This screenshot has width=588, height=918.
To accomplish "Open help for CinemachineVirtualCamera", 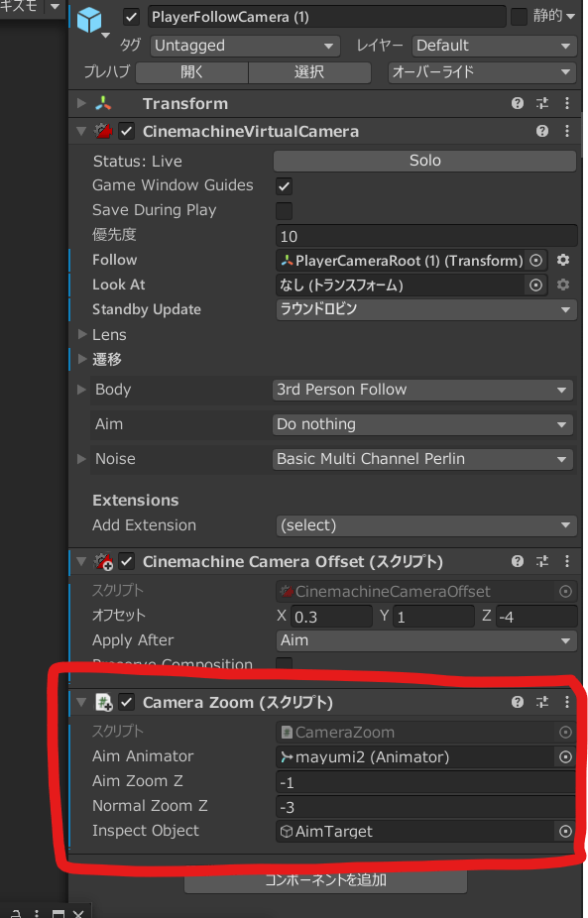I will pos(542,131).
